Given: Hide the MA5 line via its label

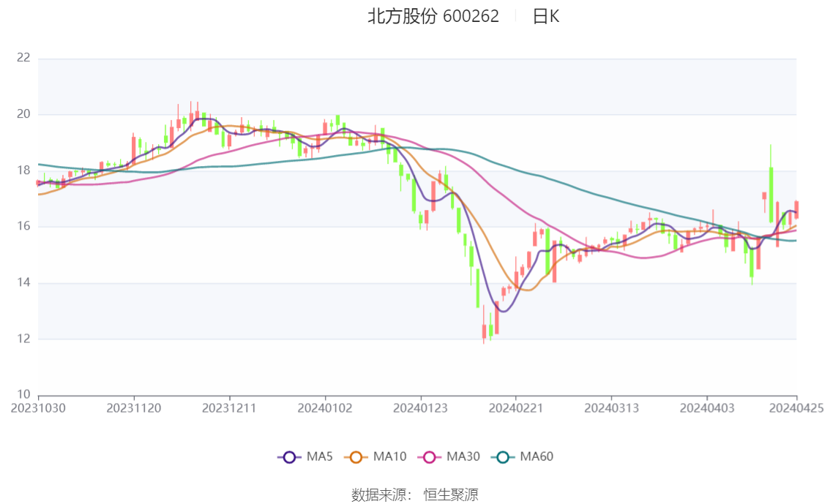Looking at the screenshot, I should coord(320,456).
